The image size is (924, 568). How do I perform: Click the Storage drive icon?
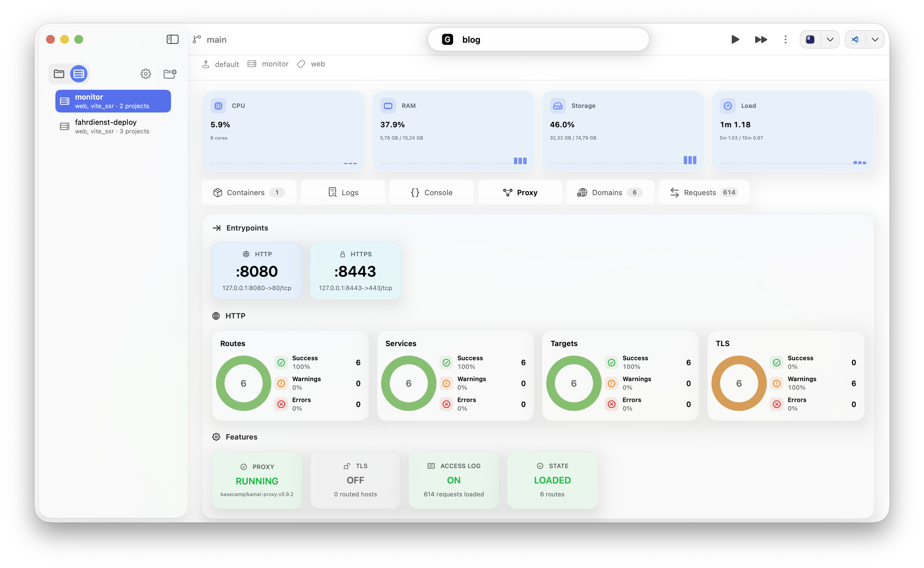pyautogui.click(x=558, y=106)
